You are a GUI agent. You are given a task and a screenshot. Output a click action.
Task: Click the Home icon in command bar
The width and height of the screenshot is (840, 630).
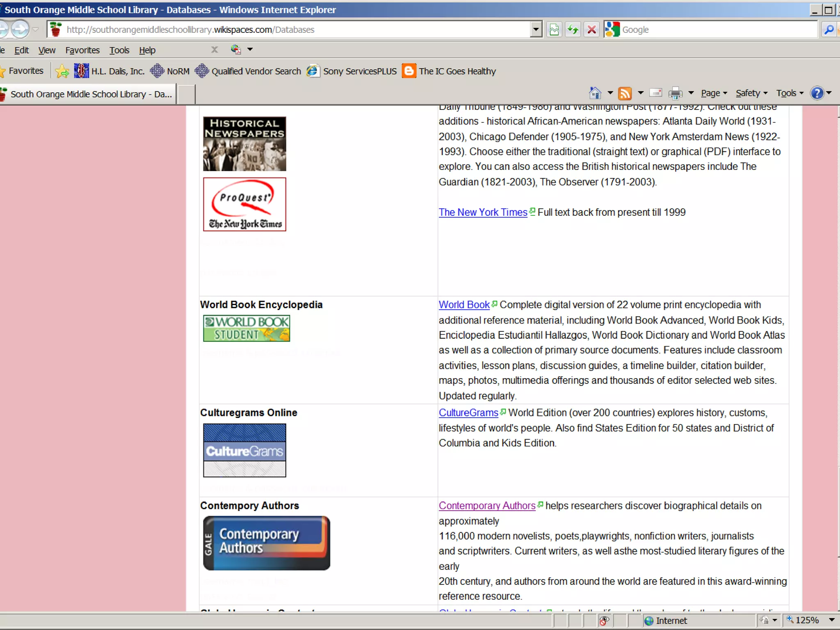(595, 94)
